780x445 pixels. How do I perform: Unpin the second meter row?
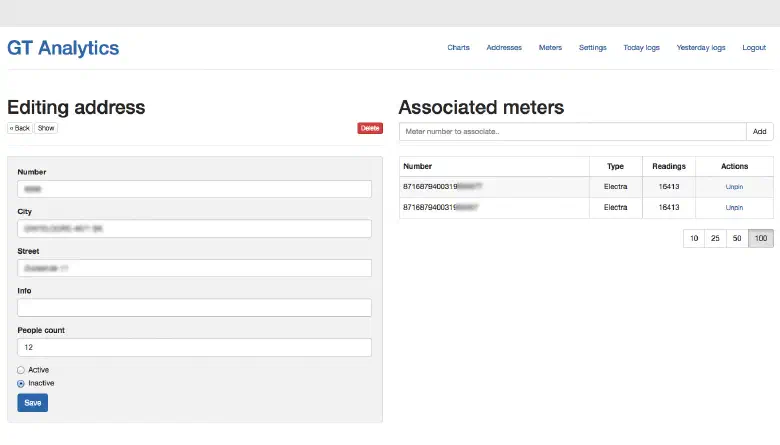734,208
